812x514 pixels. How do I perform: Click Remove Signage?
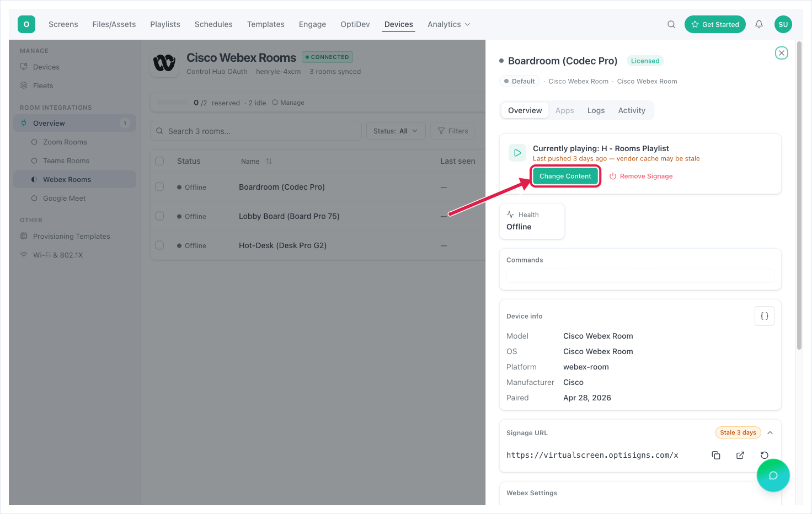point(641,176)
